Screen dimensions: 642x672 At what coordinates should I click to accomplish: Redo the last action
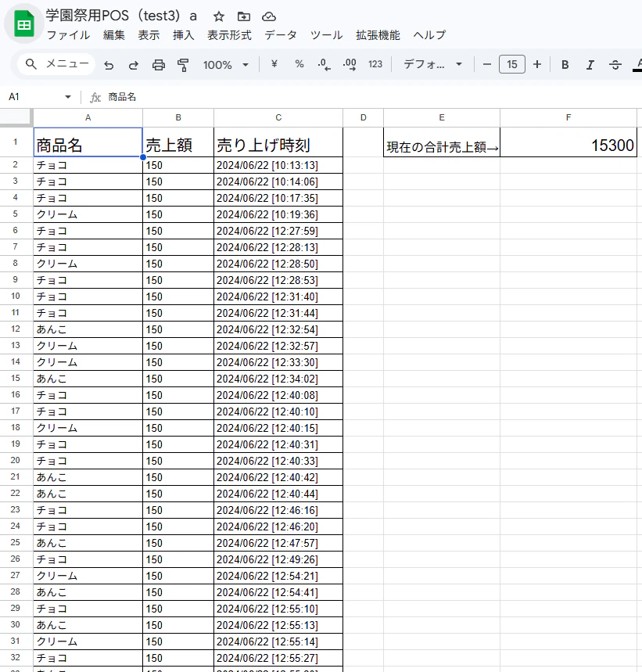[134, 65]
